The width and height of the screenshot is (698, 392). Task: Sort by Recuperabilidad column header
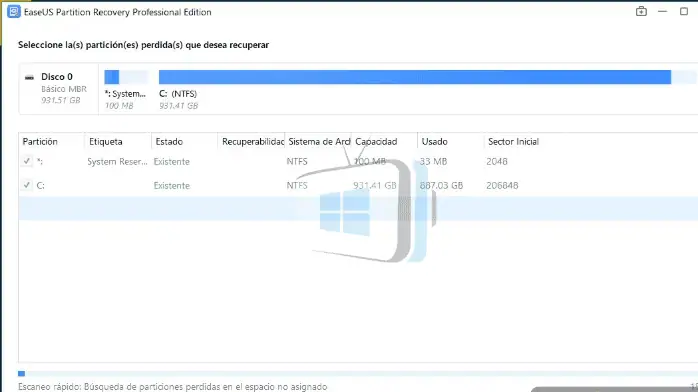253,141
